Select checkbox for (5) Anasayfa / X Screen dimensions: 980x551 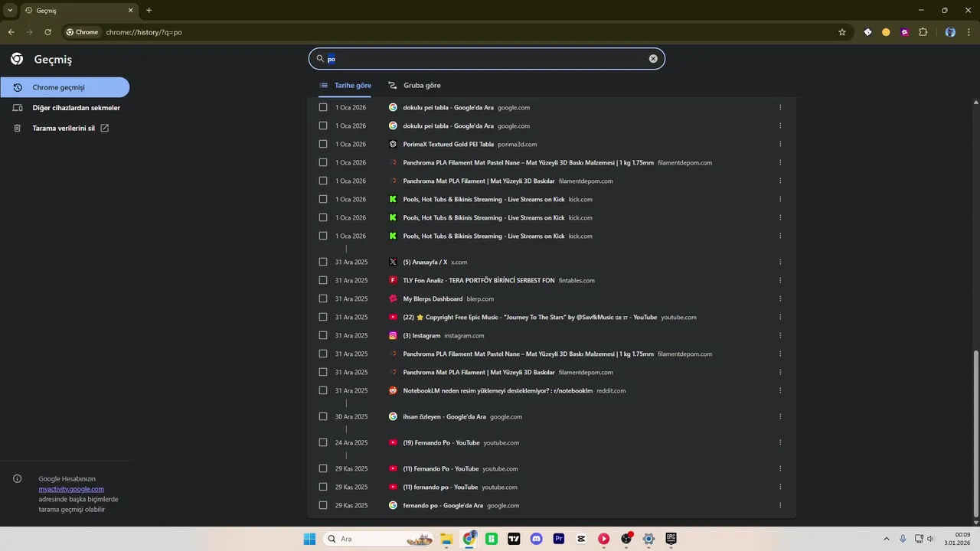(323, 262)
